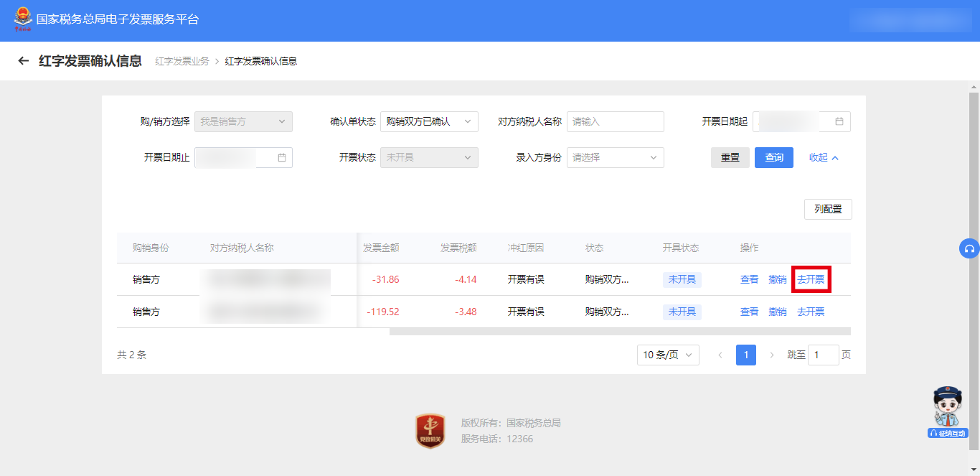Image resolution: width=980 pixels, height=476 pixels.
Task: Click the horizontal table scrollbar
Action: tap(619, 332)
